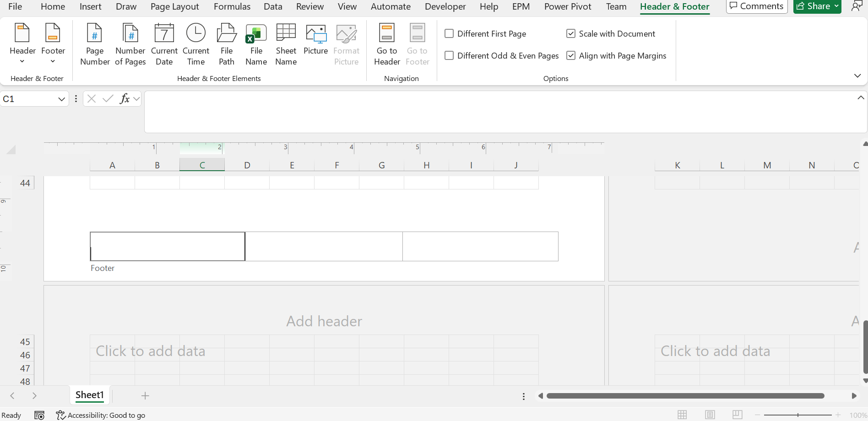Open the Share dropdown arrow
Viewport: 868px width, 421px height.
click(x=836, y=6)
